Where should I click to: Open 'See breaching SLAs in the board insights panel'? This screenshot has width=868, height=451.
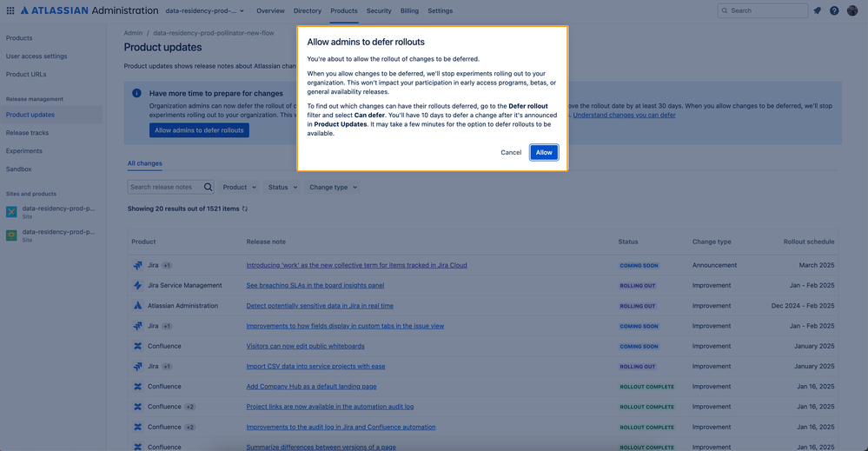pos(315,286)
